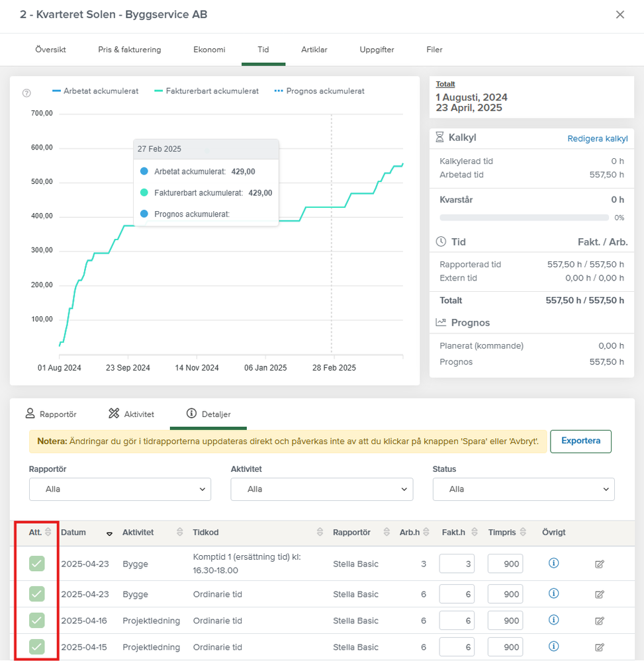This screenshot has height=661, width=644.
Task: Sort by Timpris column arrows
Action: click(523, 532)
